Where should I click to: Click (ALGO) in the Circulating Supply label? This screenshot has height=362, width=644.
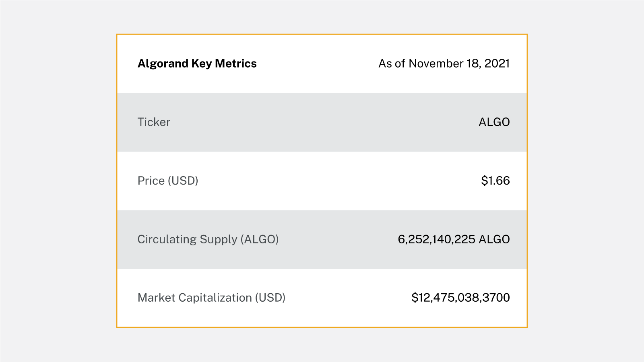pos(260,239)
